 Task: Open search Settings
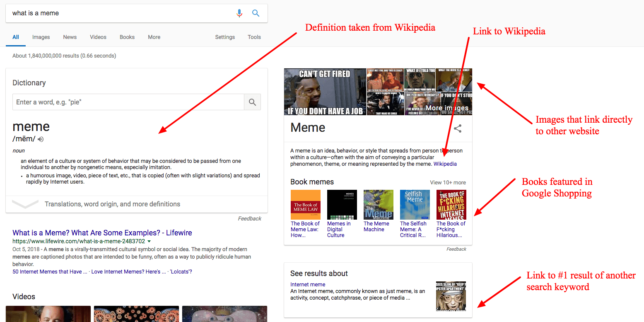point(225,37)
